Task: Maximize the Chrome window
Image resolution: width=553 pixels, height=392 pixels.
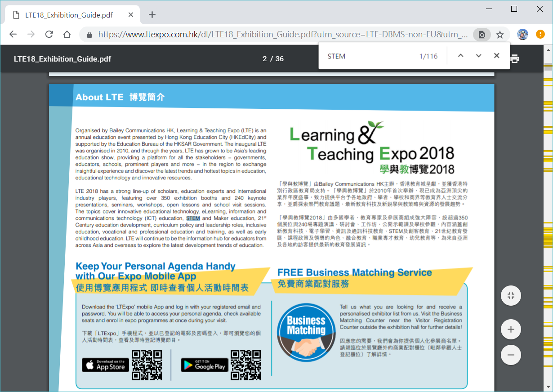Action: tap(514, 9)
